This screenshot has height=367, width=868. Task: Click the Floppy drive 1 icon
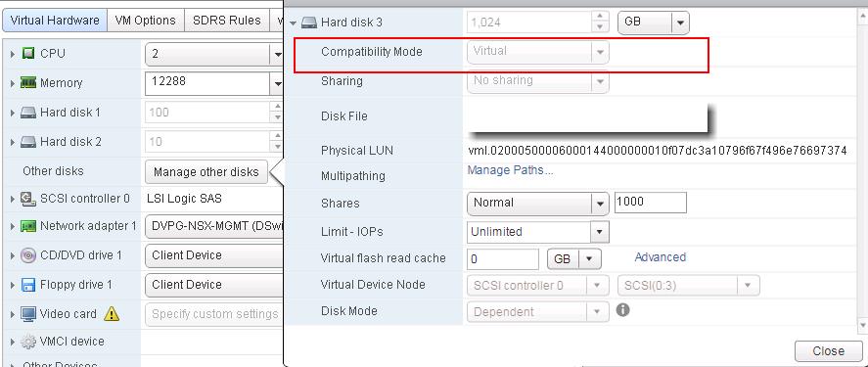[x=28, y=285]
